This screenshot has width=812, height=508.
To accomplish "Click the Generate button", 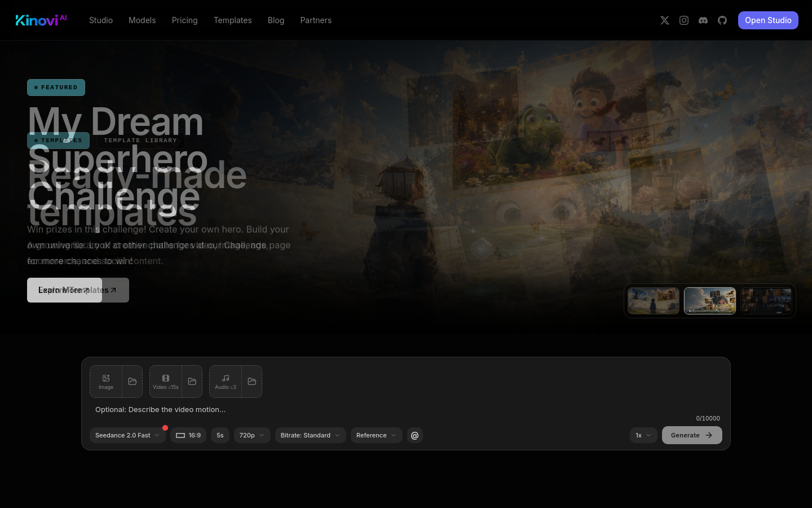I will (692, 435).
